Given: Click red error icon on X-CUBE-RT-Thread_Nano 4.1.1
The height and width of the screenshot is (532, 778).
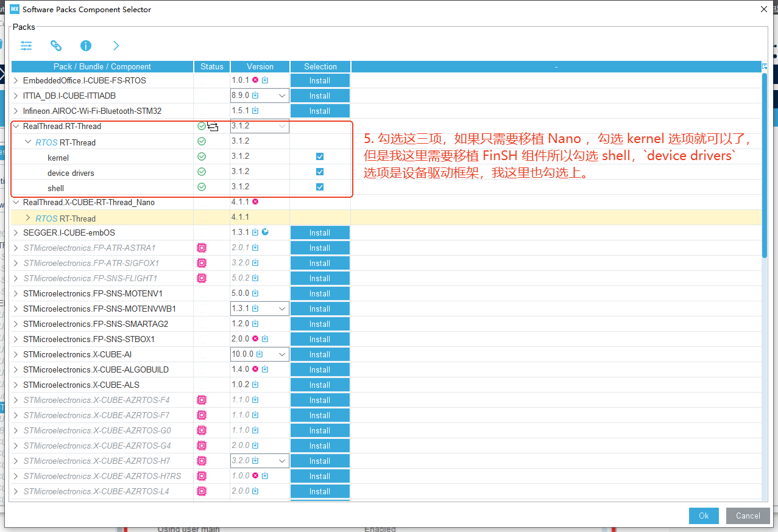Looking at the screenshot, I should 255,201.
